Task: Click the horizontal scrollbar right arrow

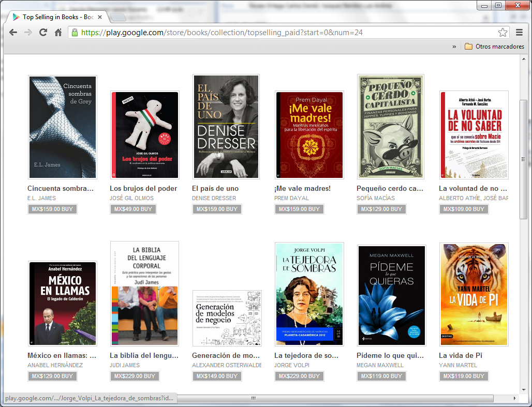Action: pyautogui.click(x=514, y=398)
